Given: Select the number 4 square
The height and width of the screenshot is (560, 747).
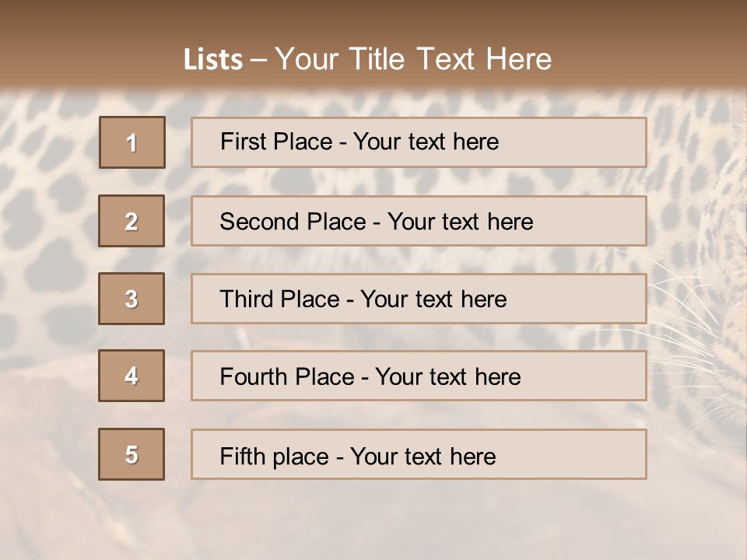Looking at the screenshot, I should click(x=132, y=376).
